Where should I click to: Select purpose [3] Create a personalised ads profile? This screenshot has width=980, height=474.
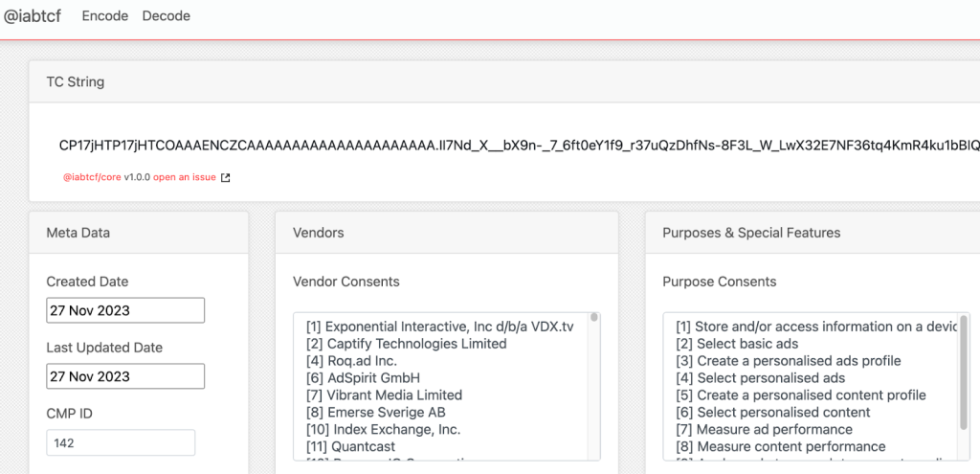tap(789, 361)
